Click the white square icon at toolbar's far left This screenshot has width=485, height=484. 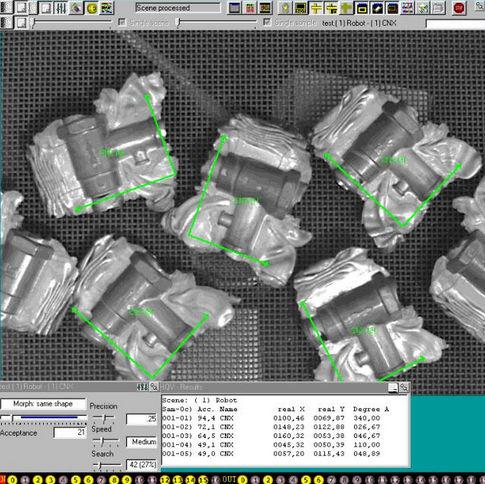click(x=22, y=8)
